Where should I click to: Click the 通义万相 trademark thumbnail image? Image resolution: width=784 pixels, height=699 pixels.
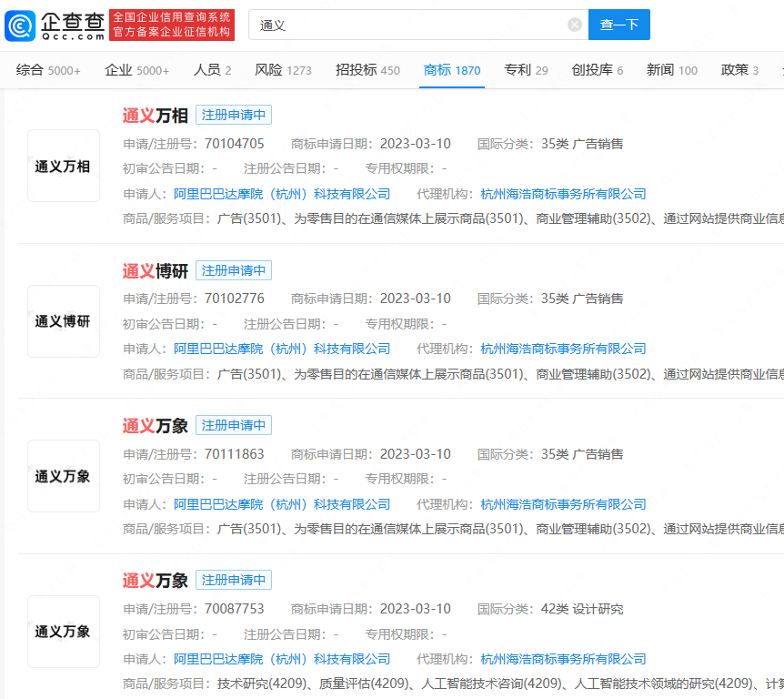(x=64, y=166)
